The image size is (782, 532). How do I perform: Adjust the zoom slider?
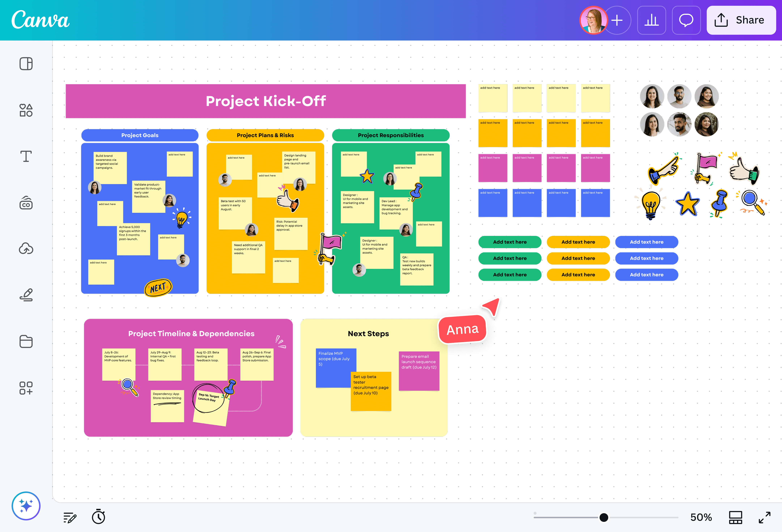tap(604, 517)
